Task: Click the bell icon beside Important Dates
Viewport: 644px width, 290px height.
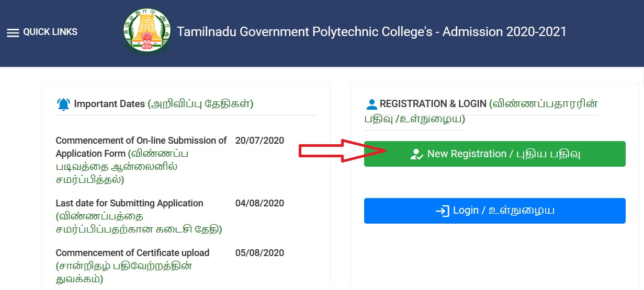Action: click(x=63, y=105)
